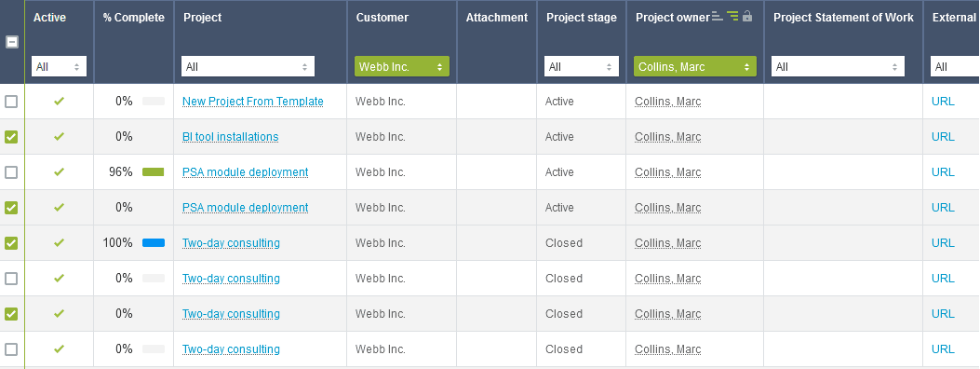The height and width of the screenshot is (369, 980).
Task: Click Active checkmark in 100% Two-day consulting row
Action: point(60,242)
